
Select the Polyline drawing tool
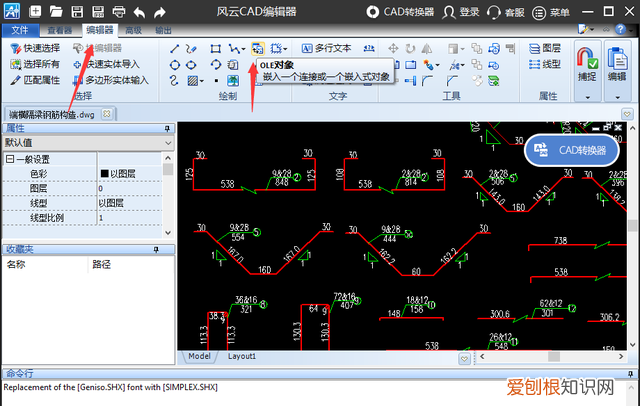[233, 49]
